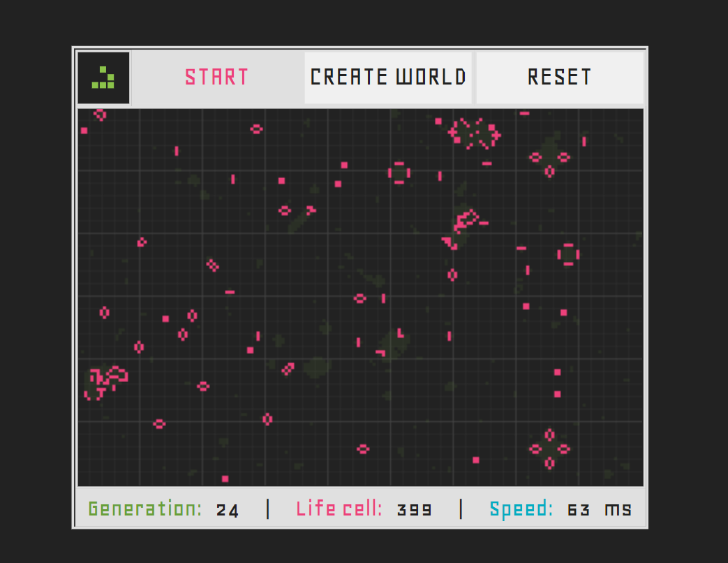The height and width of the screenshot is (563, 728).
Task: Click the Life cell: 399 counter
Action: point(364,510)
